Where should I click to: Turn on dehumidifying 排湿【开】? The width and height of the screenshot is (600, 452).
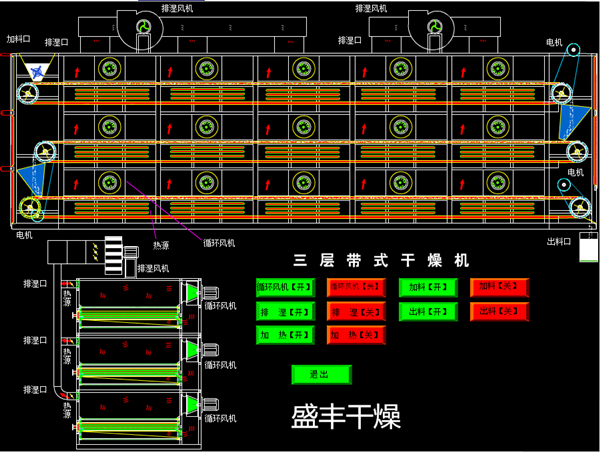[286, 312]
